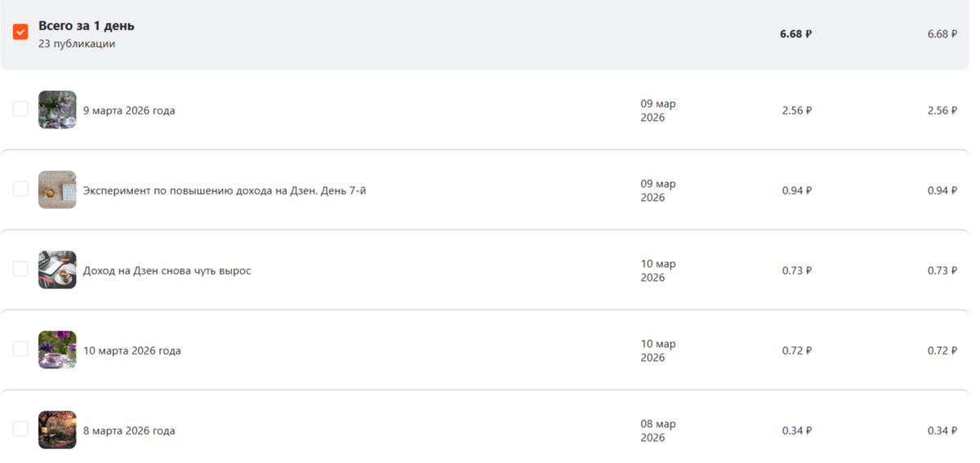The height and width of the screenshot is (463, 980).
Task: Toggle checkbox for "8 марта 2026 года"
Action: point(20,430)
